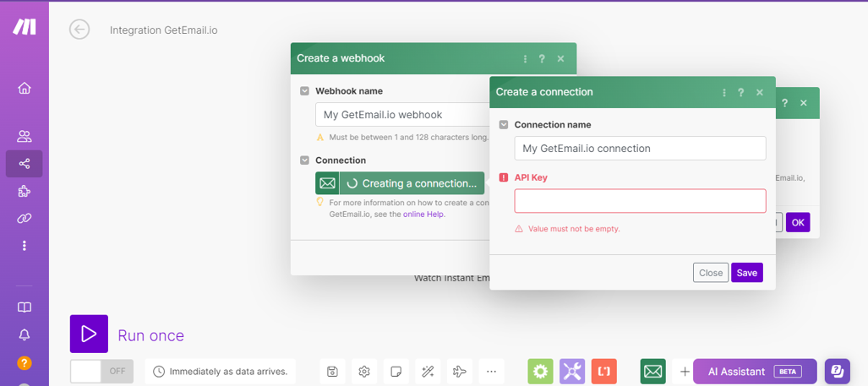Open the green Flow control gear icon
The height and width of the screenshot is (386, 868).
[x=540, y=372]
